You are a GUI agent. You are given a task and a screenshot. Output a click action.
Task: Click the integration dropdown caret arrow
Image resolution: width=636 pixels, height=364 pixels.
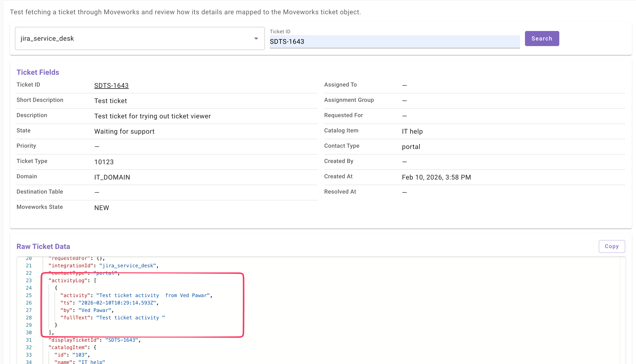pyautogui.click(x=256, y=38)
